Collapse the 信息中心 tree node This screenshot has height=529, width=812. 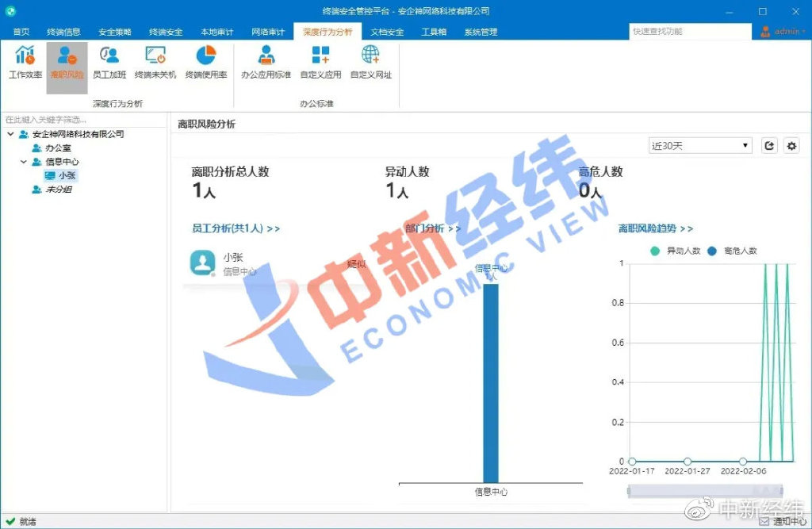pos(23,162)
